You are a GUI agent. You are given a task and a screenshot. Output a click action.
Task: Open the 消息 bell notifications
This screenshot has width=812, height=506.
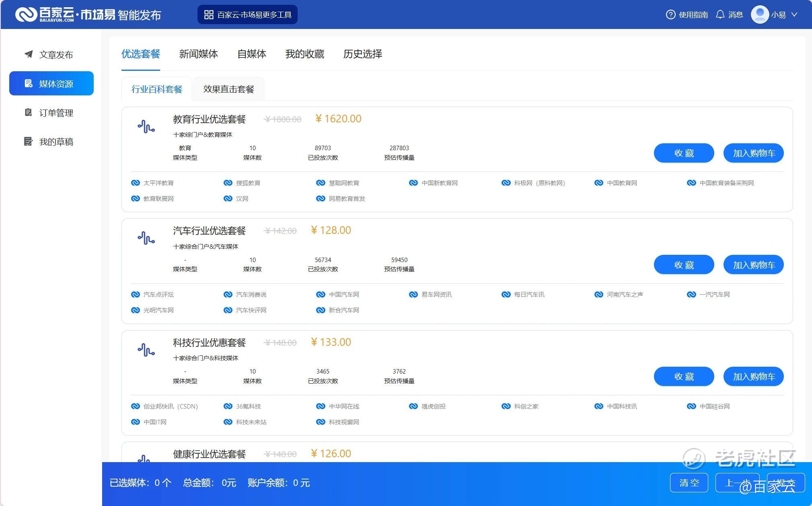click(x=720, y=15)
